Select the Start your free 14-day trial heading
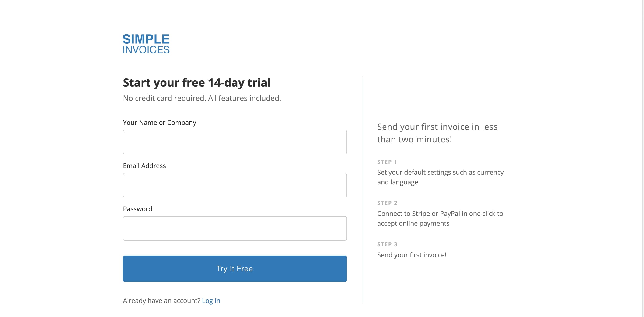The image size is (644, 317). coord(196,83)
